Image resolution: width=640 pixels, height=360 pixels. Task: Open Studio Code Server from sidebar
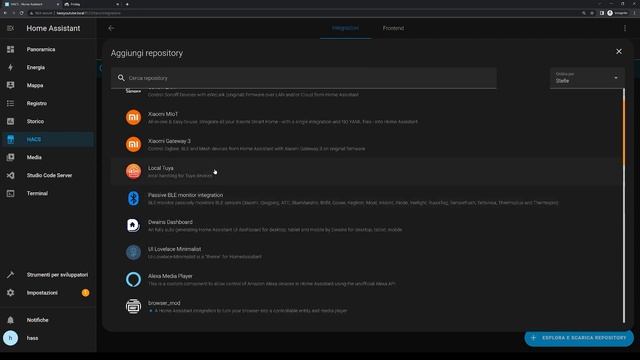point(48,175)
